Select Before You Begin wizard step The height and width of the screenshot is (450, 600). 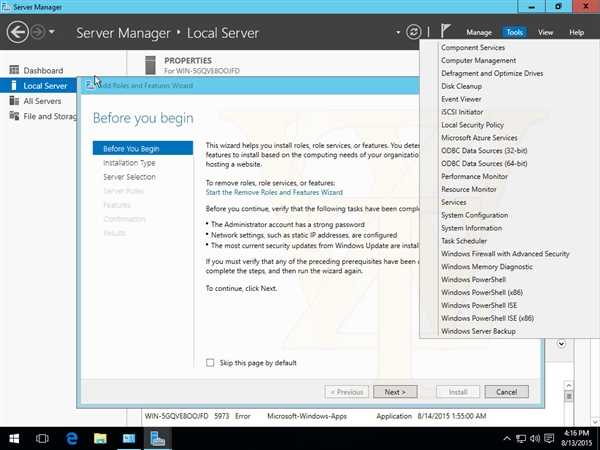143,148
